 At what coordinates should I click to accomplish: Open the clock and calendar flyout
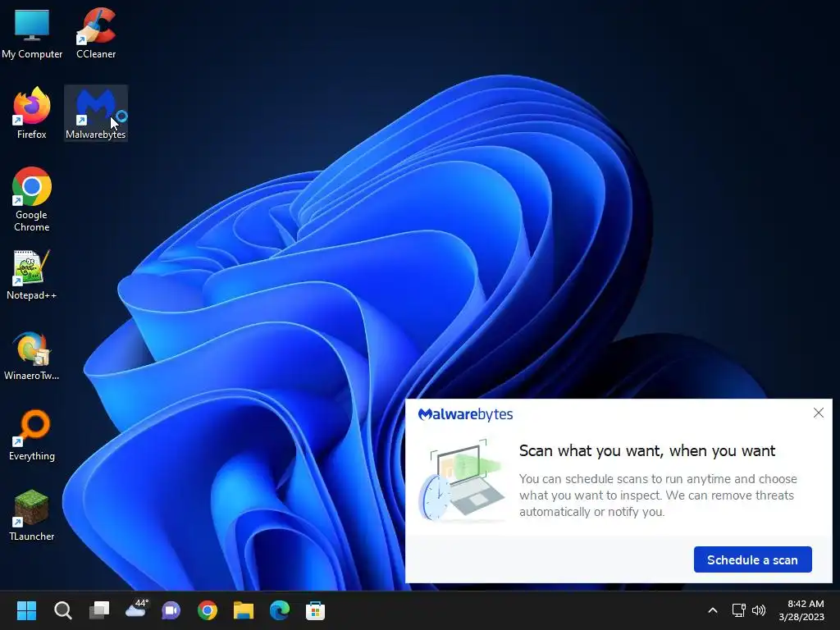click(x=801, y=610)
